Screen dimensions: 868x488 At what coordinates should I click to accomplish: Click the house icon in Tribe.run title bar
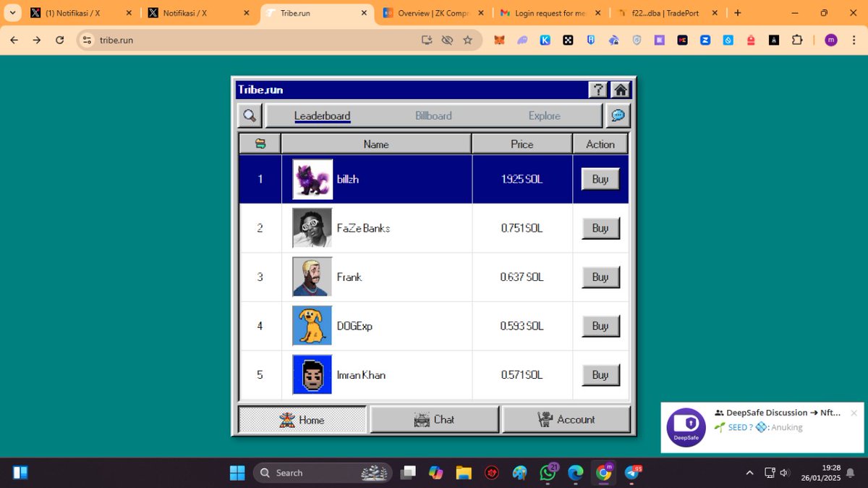tap(620, 90)
